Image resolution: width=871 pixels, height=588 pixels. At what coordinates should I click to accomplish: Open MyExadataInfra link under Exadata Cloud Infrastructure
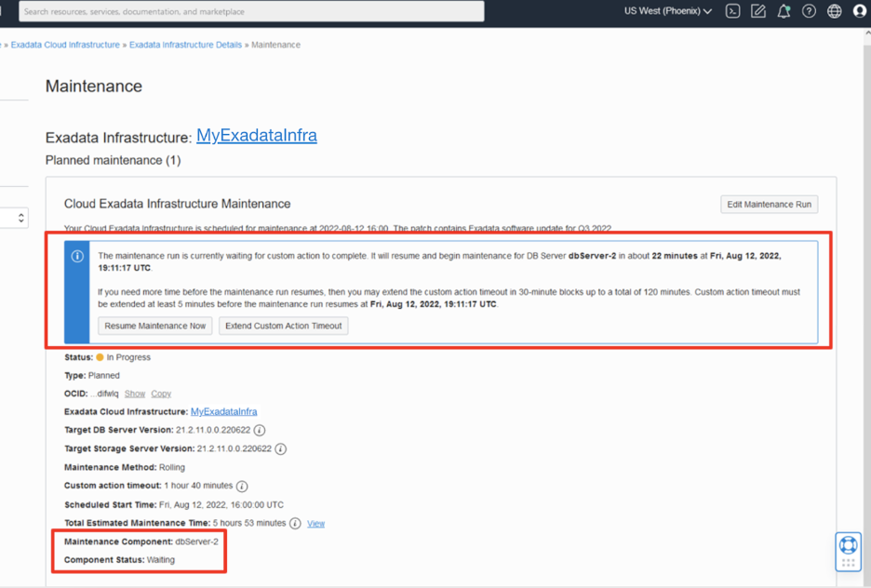tap(224, 412)
